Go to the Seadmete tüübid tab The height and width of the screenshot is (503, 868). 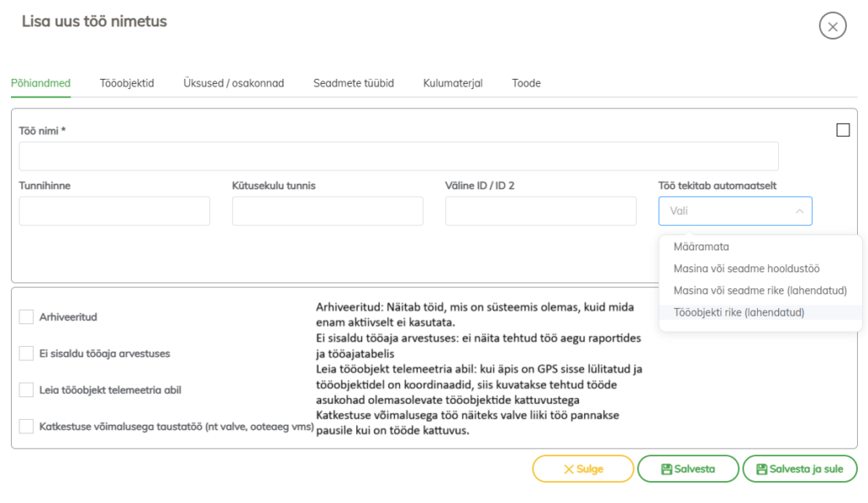pos(353,83)
